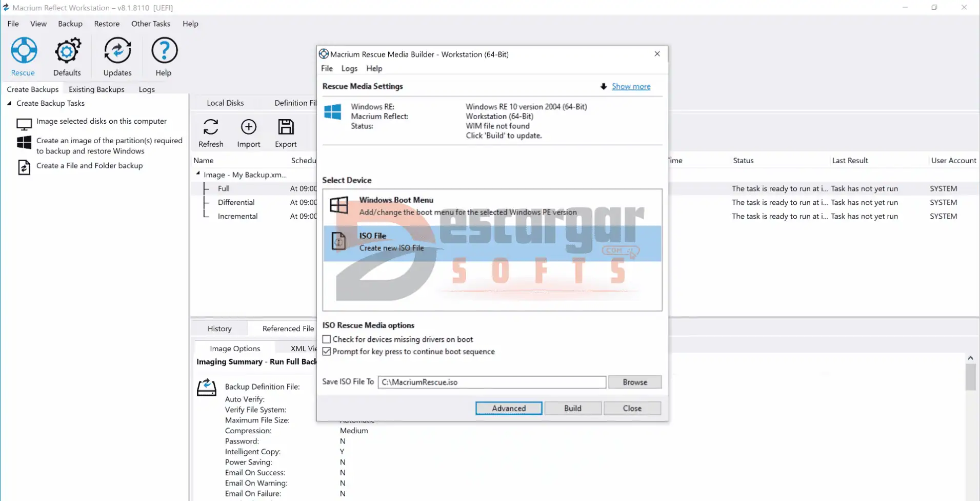Viewport: 980px width, 501px height.
Task: Click the Windows logo icon for partition image
Action: click(24, 142)
